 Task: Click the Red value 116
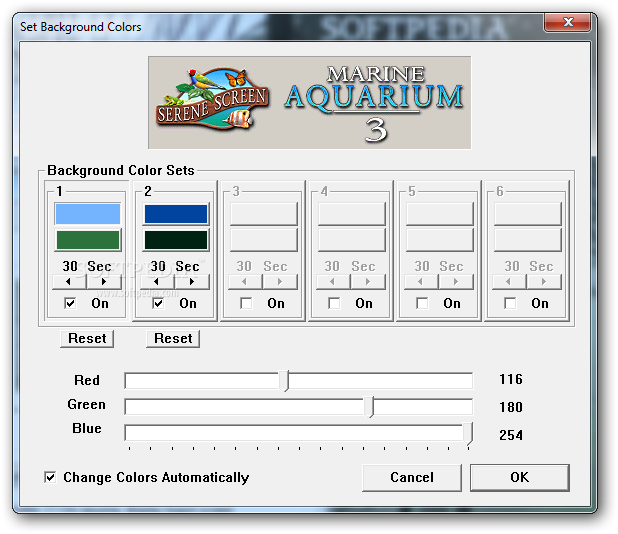[x=511, y=379]
